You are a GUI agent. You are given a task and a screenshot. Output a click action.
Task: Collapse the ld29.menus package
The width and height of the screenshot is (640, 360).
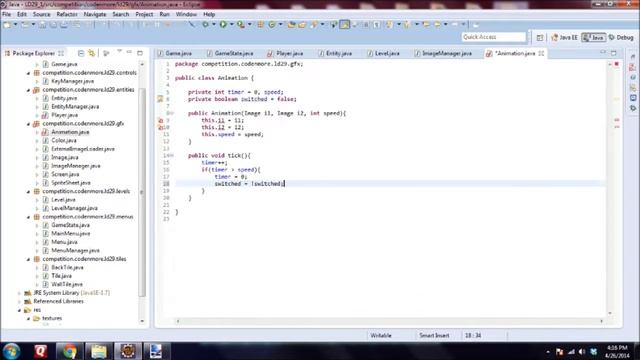(29, 217)
